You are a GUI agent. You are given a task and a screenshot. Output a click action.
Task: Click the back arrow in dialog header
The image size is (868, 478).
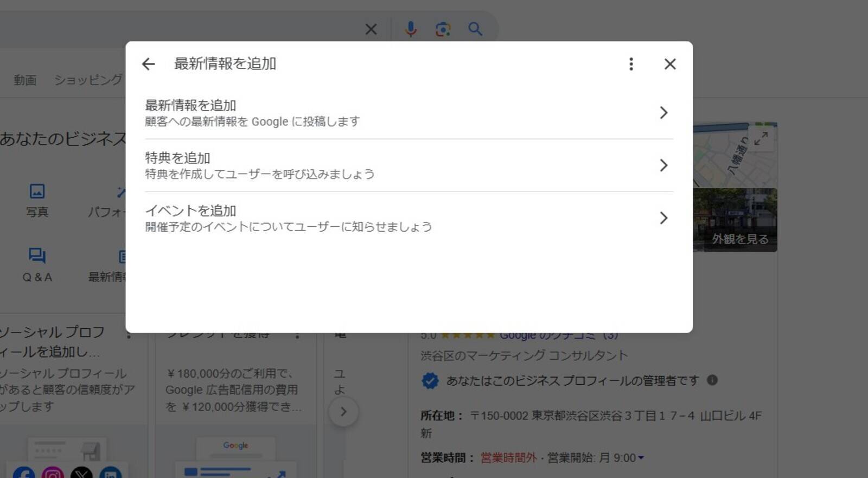148,64
